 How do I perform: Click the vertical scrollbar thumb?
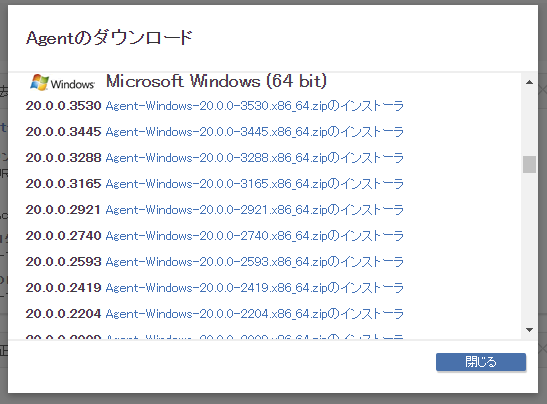pyautogui.click(x=529, y=164)
